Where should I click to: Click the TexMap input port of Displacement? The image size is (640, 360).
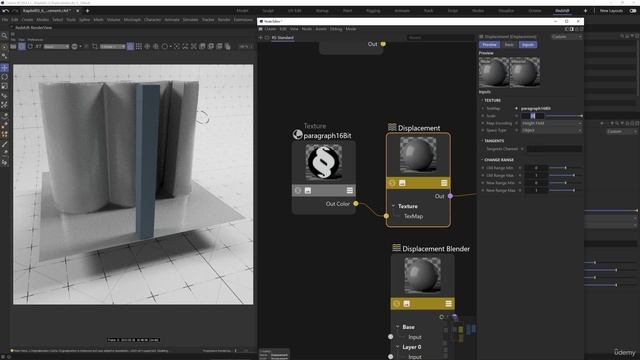[386, 216]
